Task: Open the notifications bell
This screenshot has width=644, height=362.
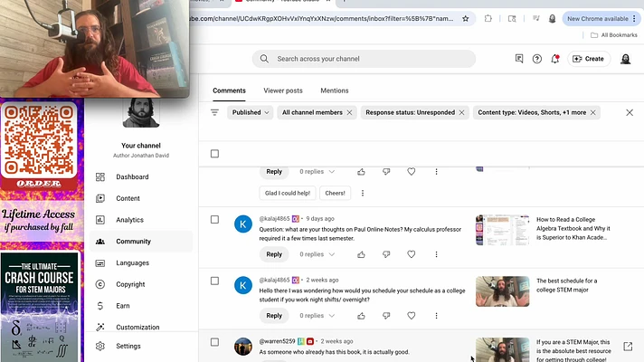Action: pos(554,59)
